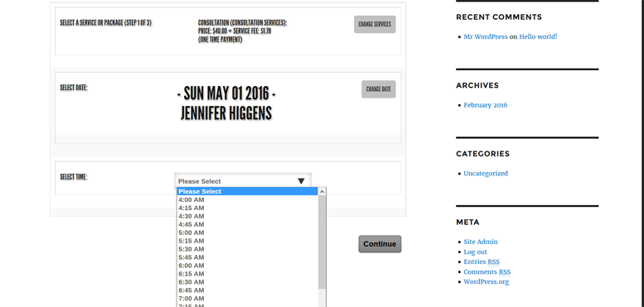The image size is (644, 307).
Task: Click the Continue button
Action: 380,244
